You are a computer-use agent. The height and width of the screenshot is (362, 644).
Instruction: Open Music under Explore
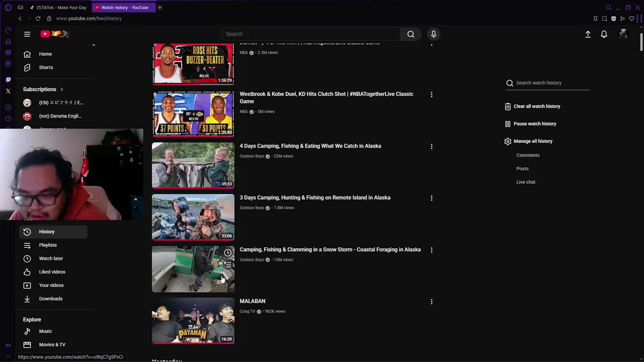coord(53,331)
